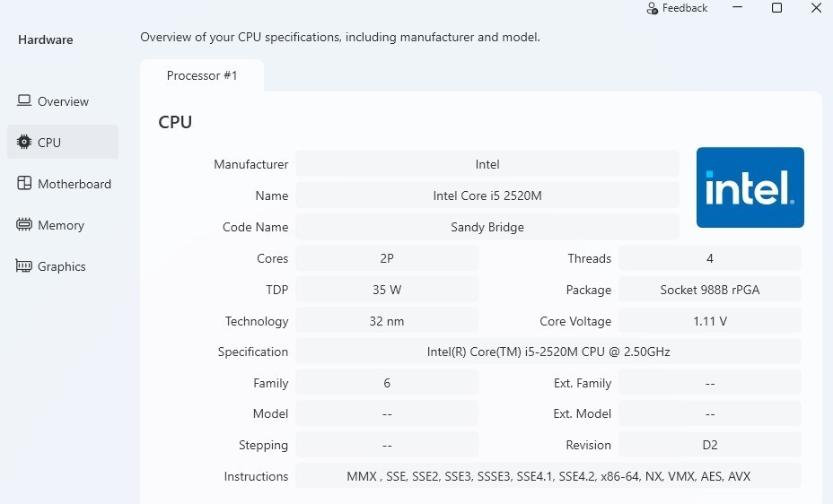Click the Core Voltage value 1.11 V
Screen dimensions: 833x504
[x=710, y=320]
